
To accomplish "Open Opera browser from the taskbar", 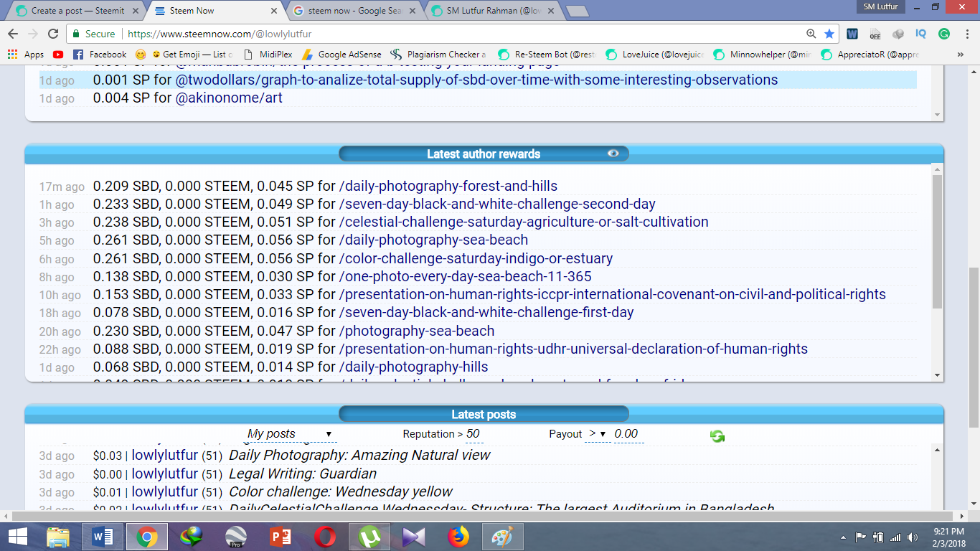I will tap(324, 537).
